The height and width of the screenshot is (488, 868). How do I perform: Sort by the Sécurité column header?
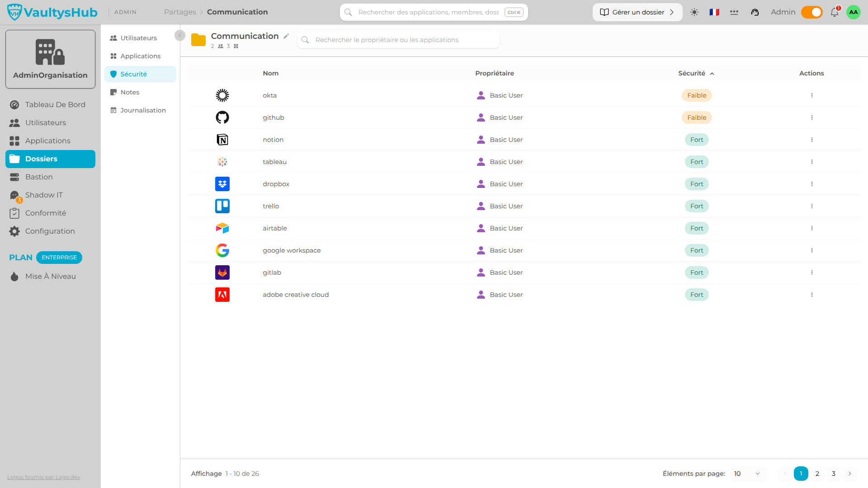tap(696, 73)
